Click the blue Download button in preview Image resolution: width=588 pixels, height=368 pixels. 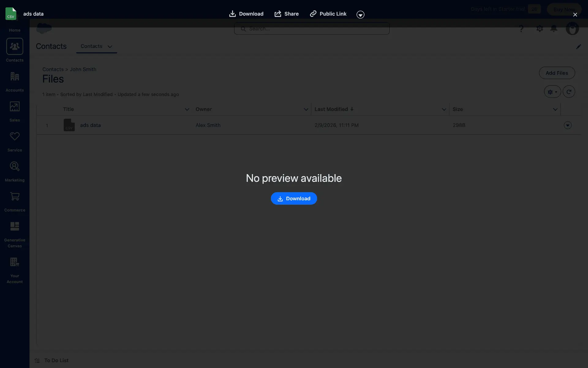pos(294,198)
